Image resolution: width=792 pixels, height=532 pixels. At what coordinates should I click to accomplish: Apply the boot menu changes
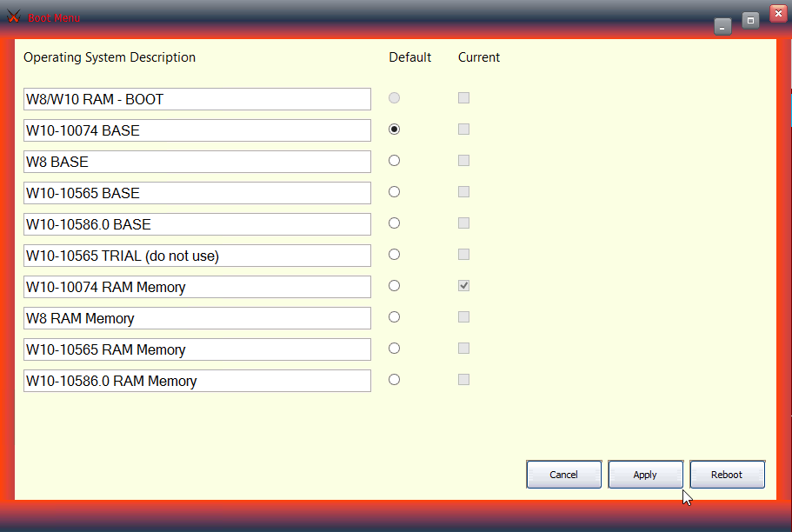pos(646,475)
